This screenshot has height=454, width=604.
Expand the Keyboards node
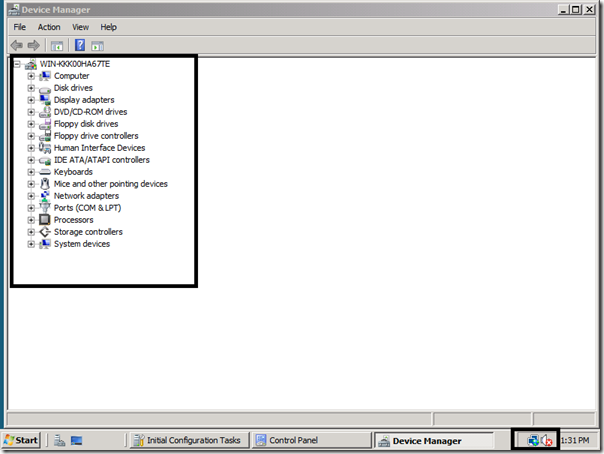[31, 172]
